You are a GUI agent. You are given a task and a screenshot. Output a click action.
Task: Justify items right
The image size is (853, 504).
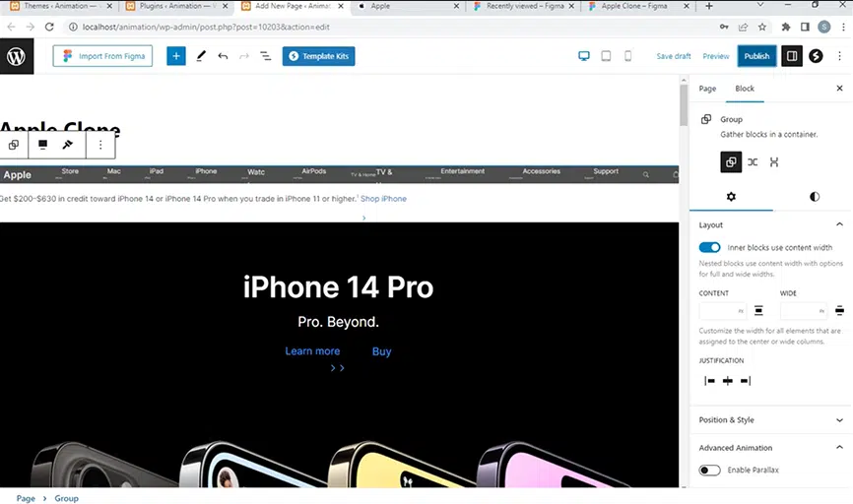[x=746, y=381]
